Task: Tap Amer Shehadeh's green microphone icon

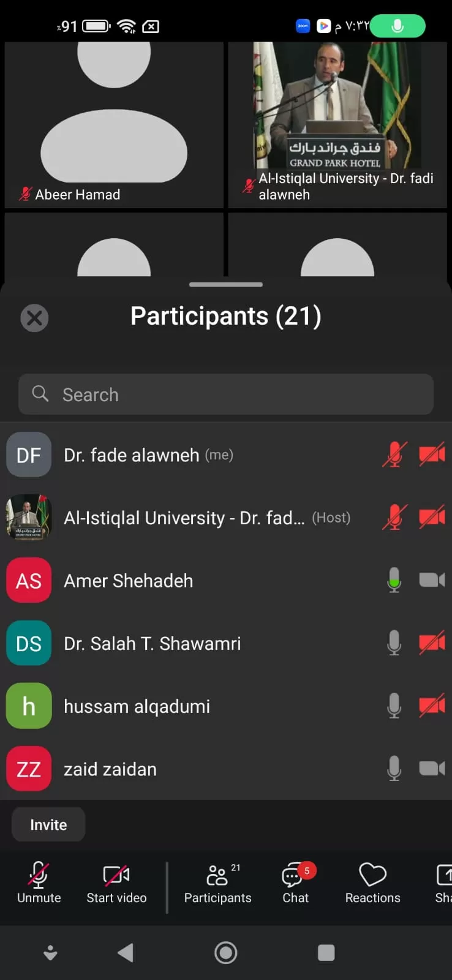Action: pos(394,580)
